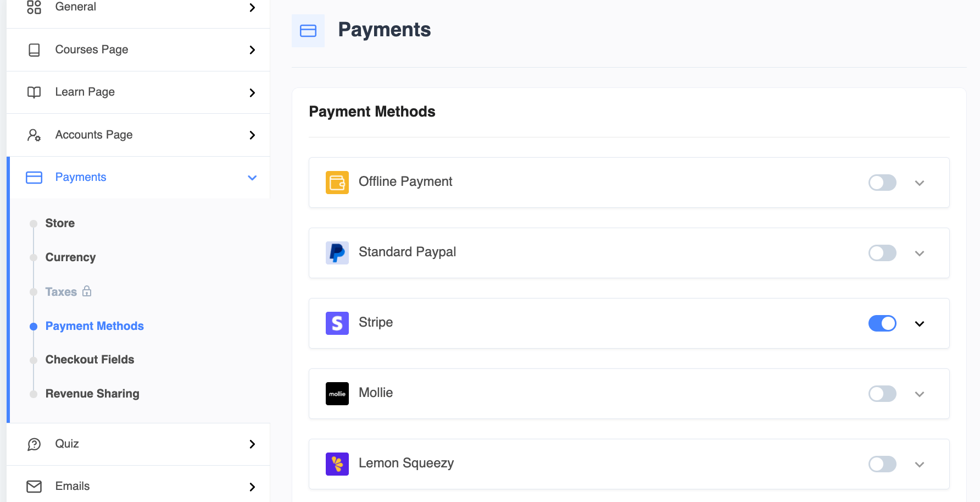980x502 pixels.
Task: Turn on the Mollie toggle
Action: click(882, 394)
